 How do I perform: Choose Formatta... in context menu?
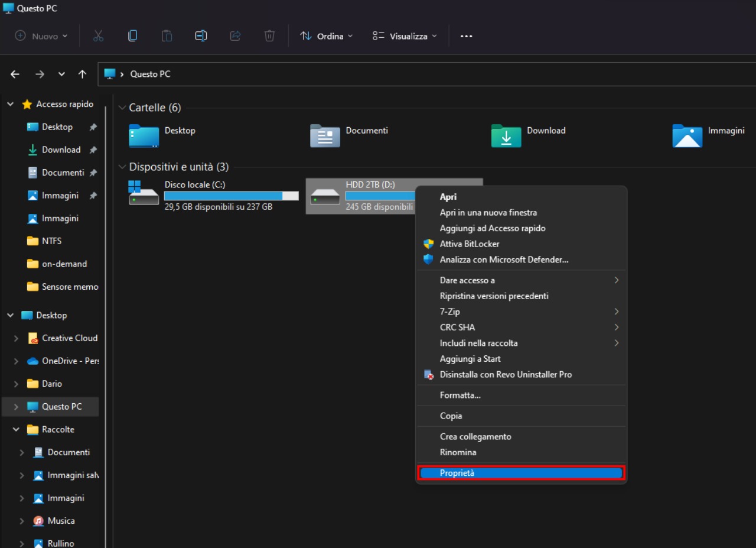[522, 395]
